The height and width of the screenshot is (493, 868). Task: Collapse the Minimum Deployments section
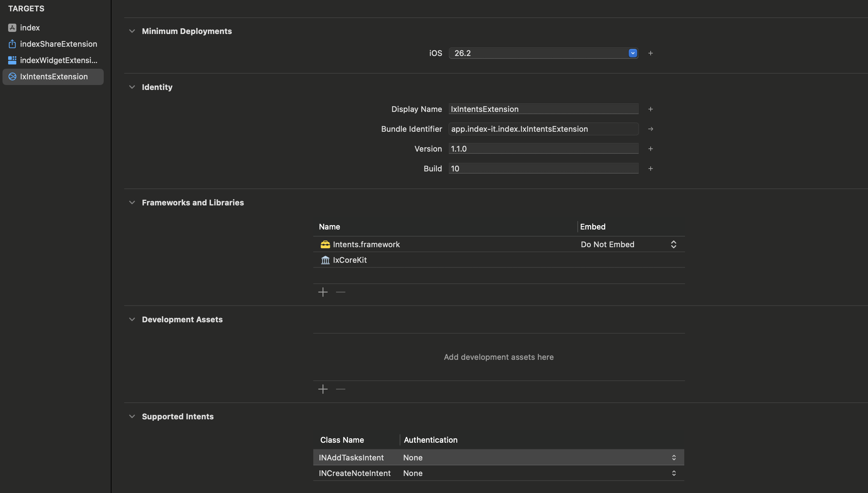click(x=132, y=31)
